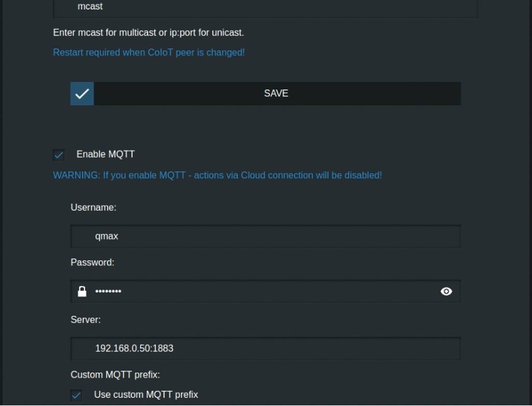The height and width of the screenshot is (406, 532).
Task: Click the CoIoT peer field containing mcast
Action: click(x=266, y=8)
